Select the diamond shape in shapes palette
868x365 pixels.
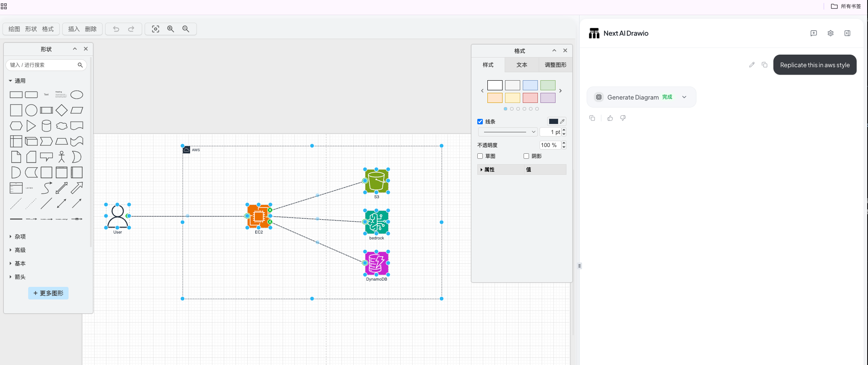coord(61,110)
